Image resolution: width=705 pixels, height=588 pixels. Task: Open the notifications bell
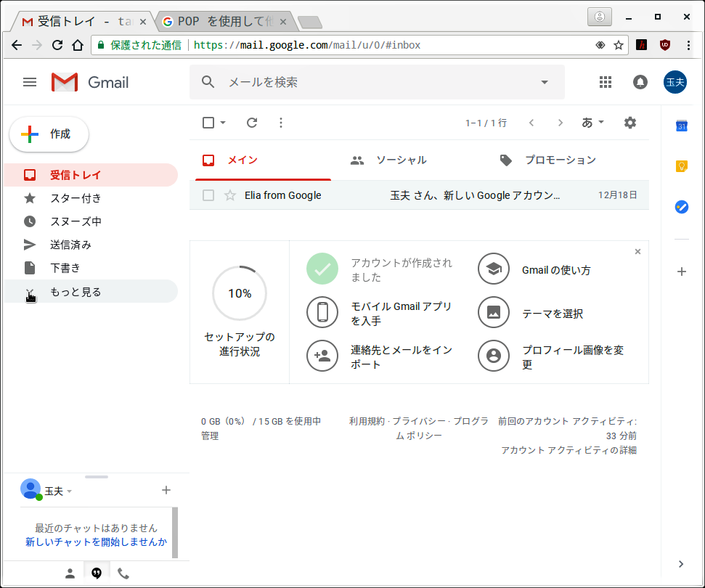click(640, 82)
